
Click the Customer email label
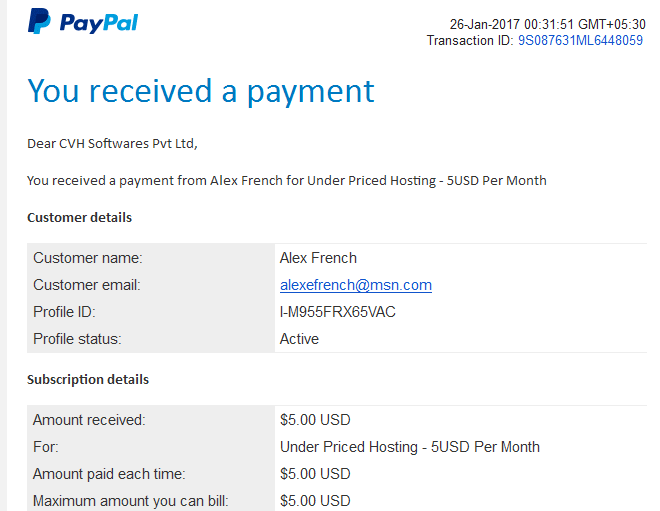[x=87, y=285]
